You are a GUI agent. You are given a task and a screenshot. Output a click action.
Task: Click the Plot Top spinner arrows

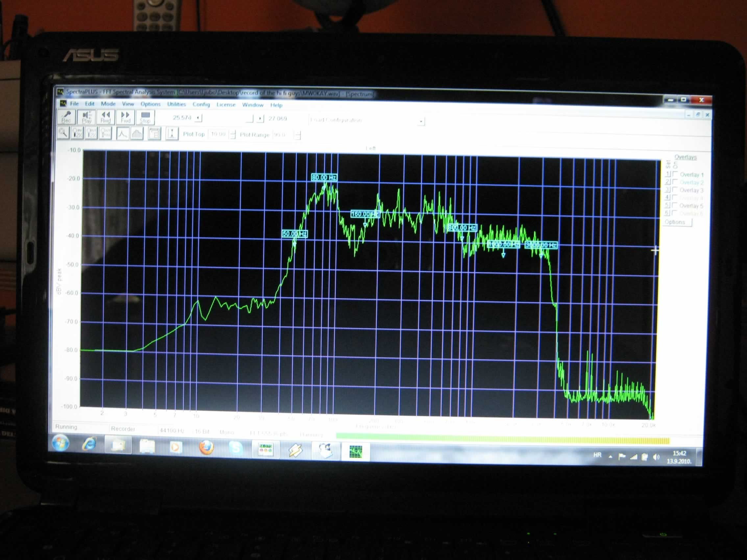(x=233, y=134)
